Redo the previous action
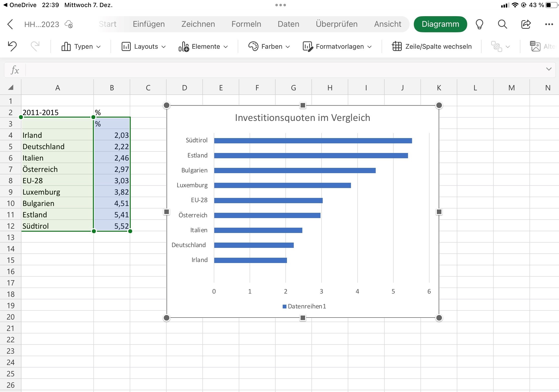Screen dimensions: 559x392 (35, 46)
